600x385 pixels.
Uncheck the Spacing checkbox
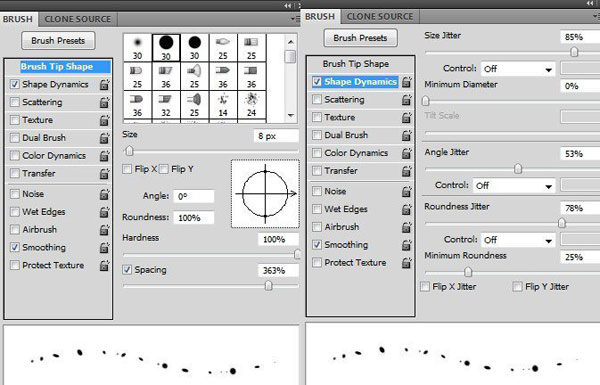click(x=127, y=270)
